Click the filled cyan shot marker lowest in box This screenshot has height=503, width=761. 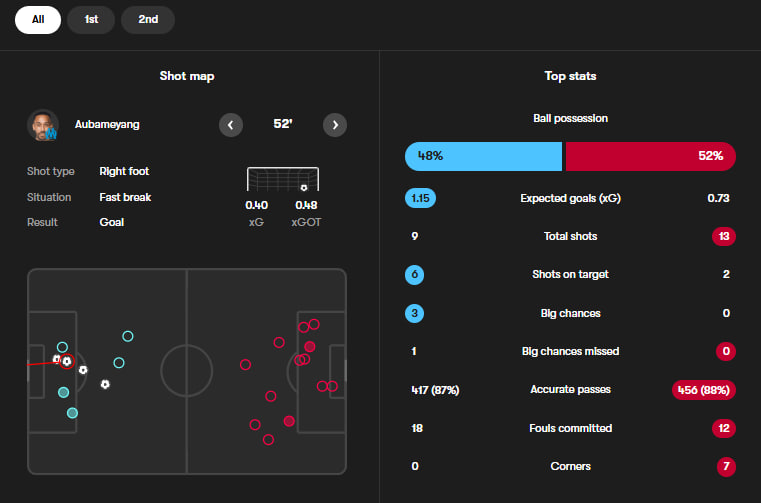[72, 412]
